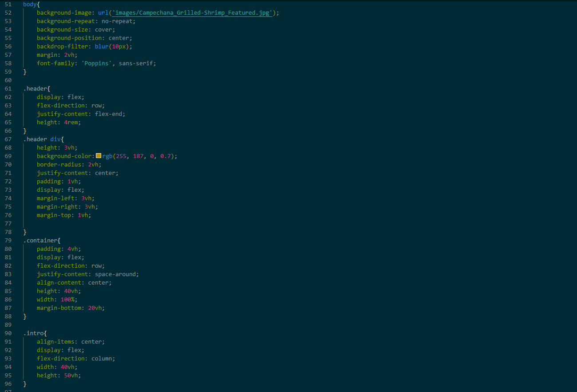Screen dimensions: 577x392
Task: Click 'width: 40vh;' line
Action: 57,367
